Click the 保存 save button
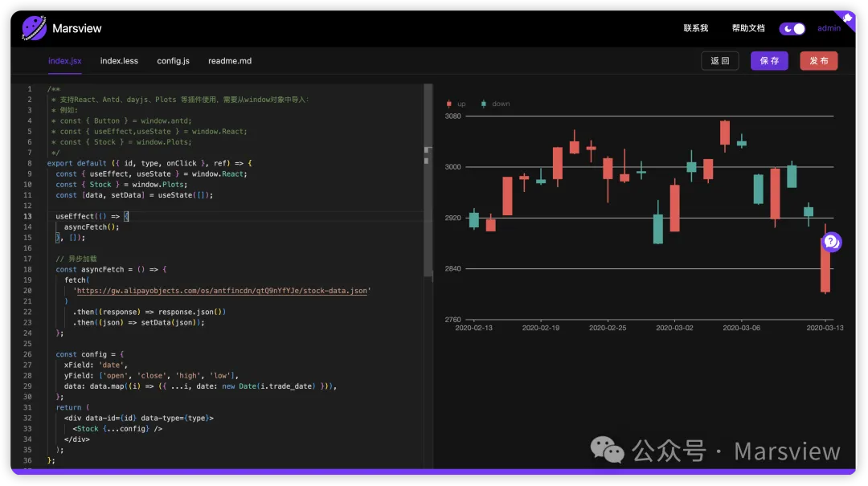 769,61
